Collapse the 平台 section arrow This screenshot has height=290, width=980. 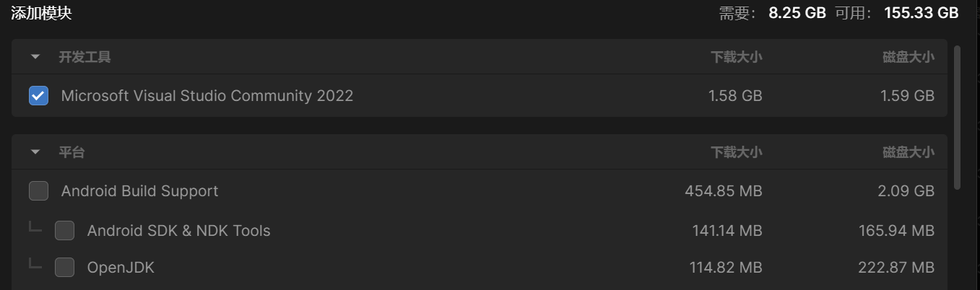[35, 152]
